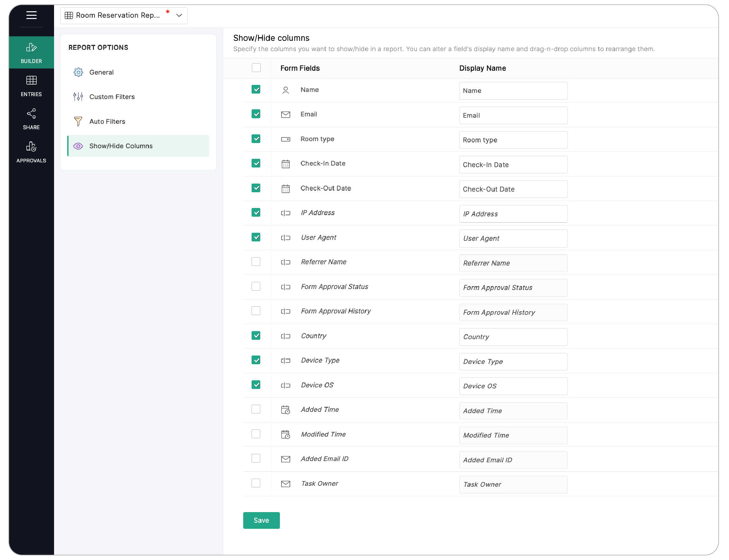Select Show/Hide Columns option
This screenshot has width=729, height=560.
point(138,146)
